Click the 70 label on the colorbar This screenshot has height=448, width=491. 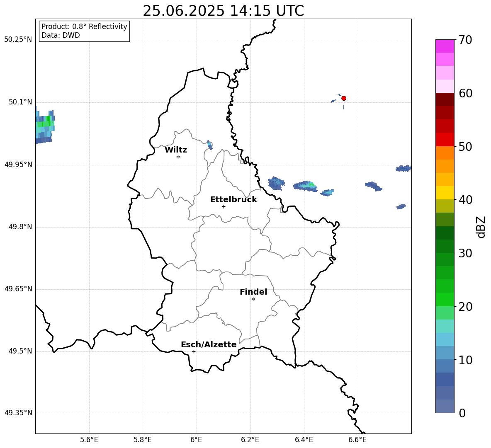click(465, 40)
